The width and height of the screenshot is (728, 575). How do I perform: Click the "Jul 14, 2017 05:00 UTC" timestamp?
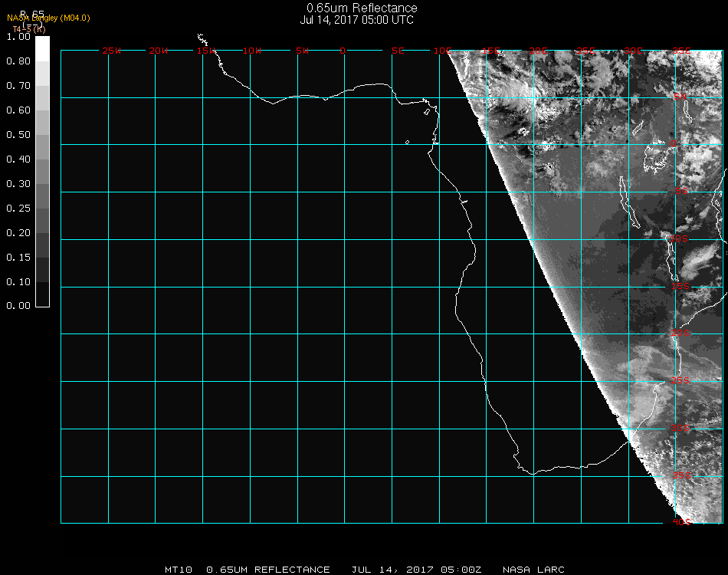356,20
